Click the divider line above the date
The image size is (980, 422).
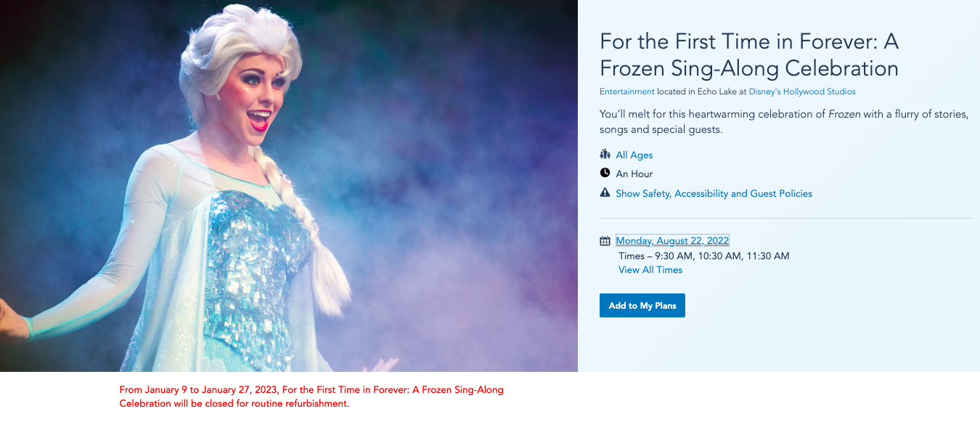pyautogui.click(x=786, y=218)
